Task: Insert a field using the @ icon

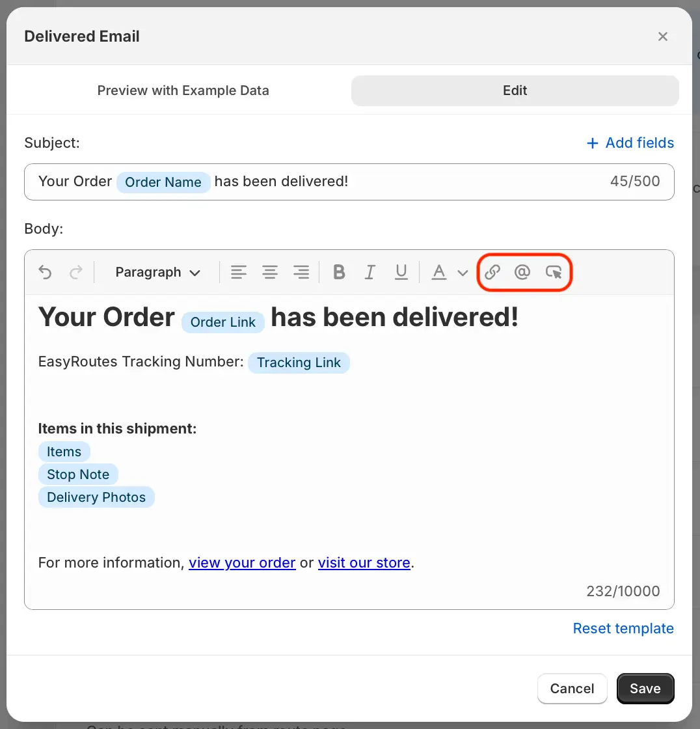Action: click(x=522, y=272)
